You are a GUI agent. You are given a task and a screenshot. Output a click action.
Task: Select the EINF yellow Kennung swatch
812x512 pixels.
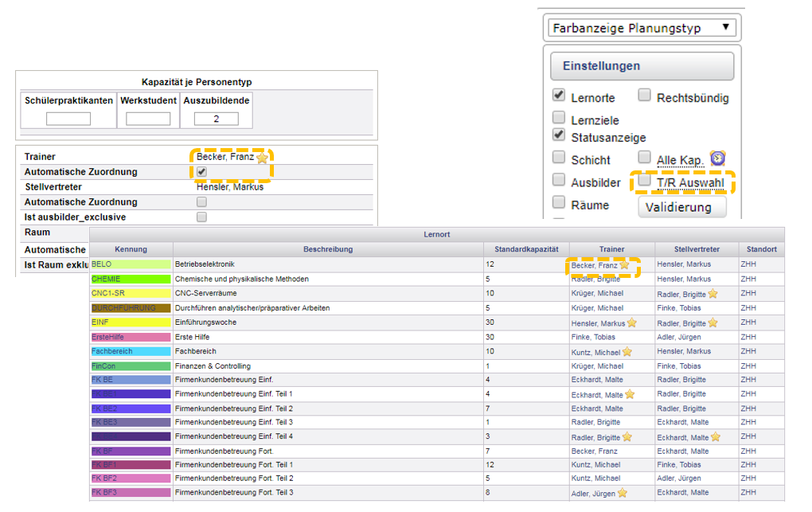click(x=131, y=322)
